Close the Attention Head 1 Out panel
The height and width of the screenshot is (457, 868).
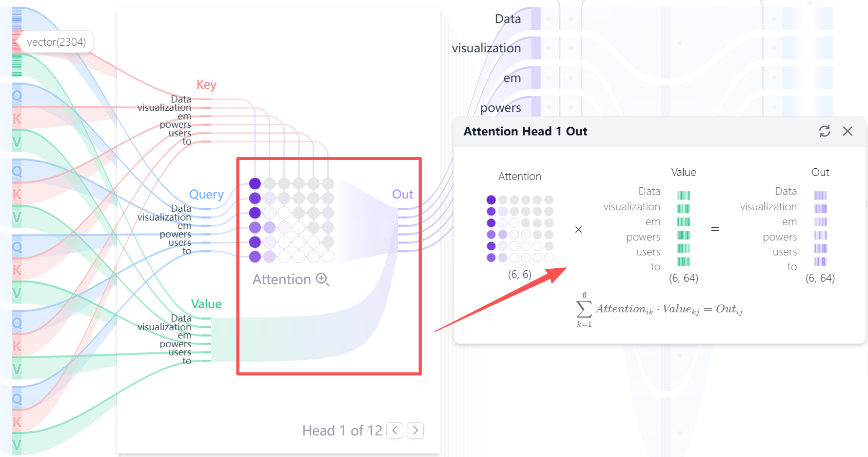847,131
